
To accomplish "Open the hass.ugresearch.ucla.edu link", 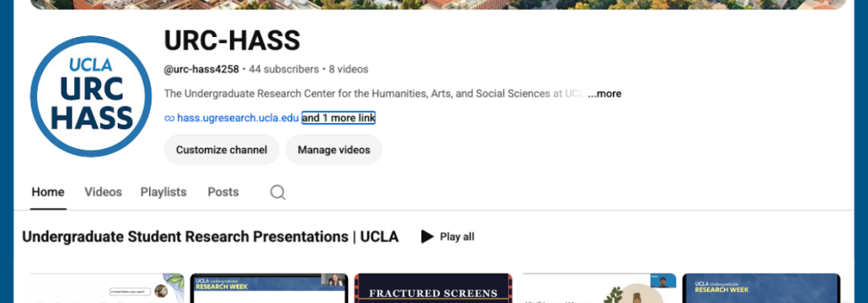I will tap(238, 118).
